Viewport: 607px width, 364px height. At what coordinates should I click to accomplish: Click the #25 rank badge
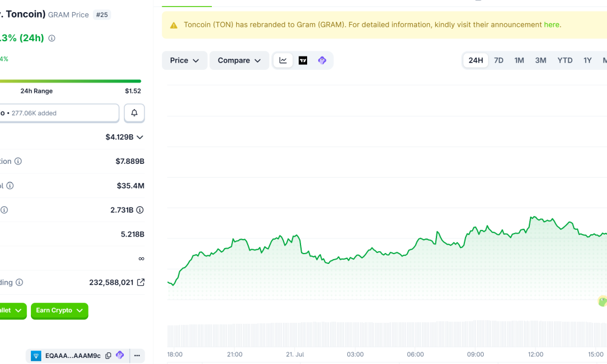coord(102,15)
